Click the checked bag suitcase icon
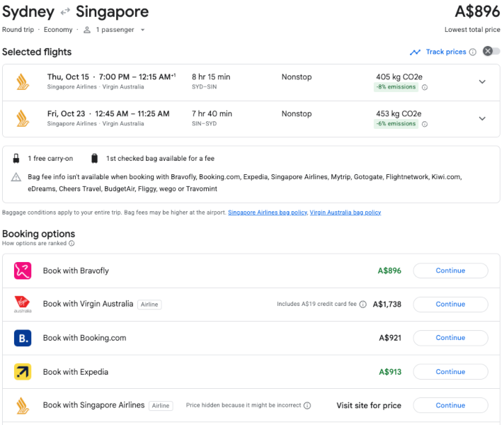504x425 pixels. (95, 158)
